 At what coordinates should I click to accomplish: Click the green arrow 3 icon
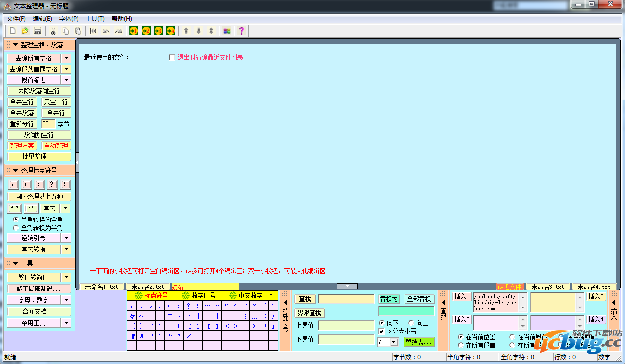click(x=158, y=31)
